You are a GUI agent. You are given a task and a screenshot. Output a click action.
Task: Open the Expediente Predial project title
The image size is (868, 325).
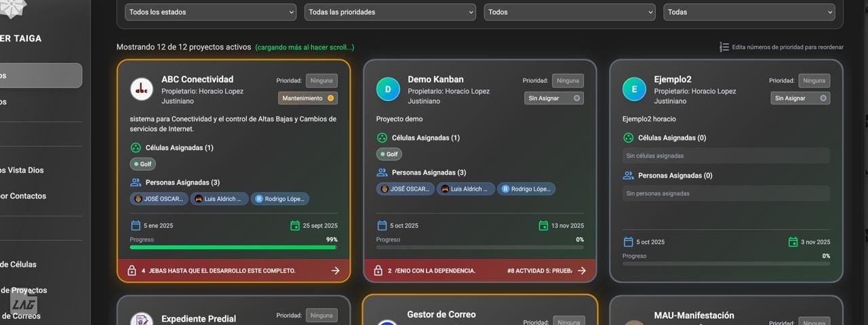point(199,319)
